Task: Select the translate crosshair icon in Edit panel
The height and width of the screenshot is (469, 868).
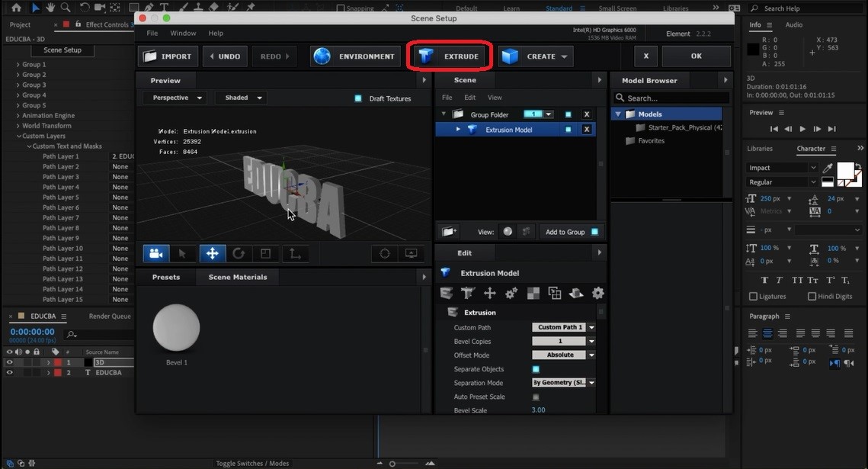Action: point(490,293)
